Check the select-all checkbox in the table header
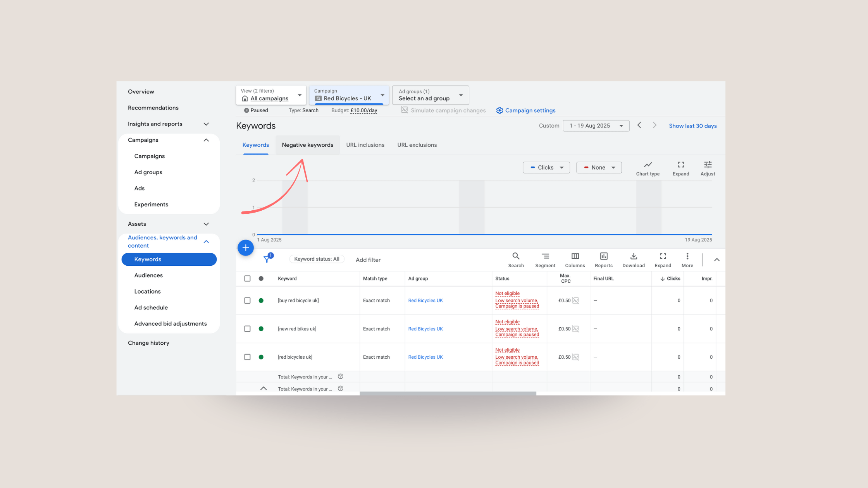 pos(247,278)
